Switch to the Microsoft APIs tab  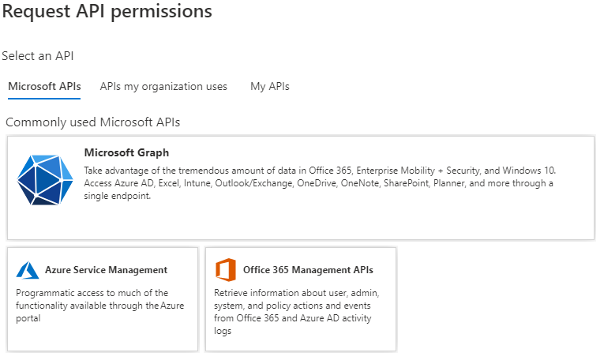(x=44, y=86)
